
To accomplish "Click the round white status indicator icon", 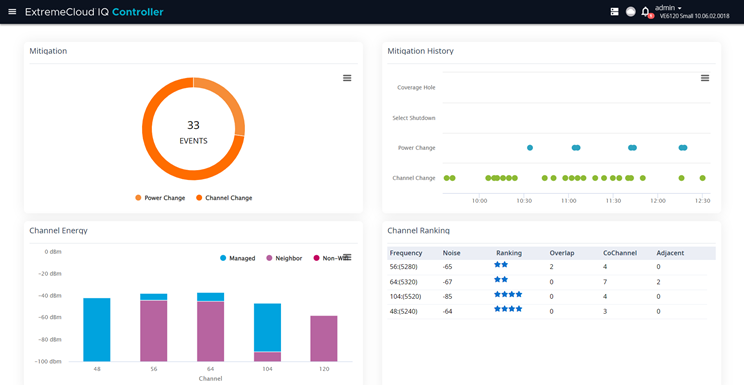I will tap(630, 12).
